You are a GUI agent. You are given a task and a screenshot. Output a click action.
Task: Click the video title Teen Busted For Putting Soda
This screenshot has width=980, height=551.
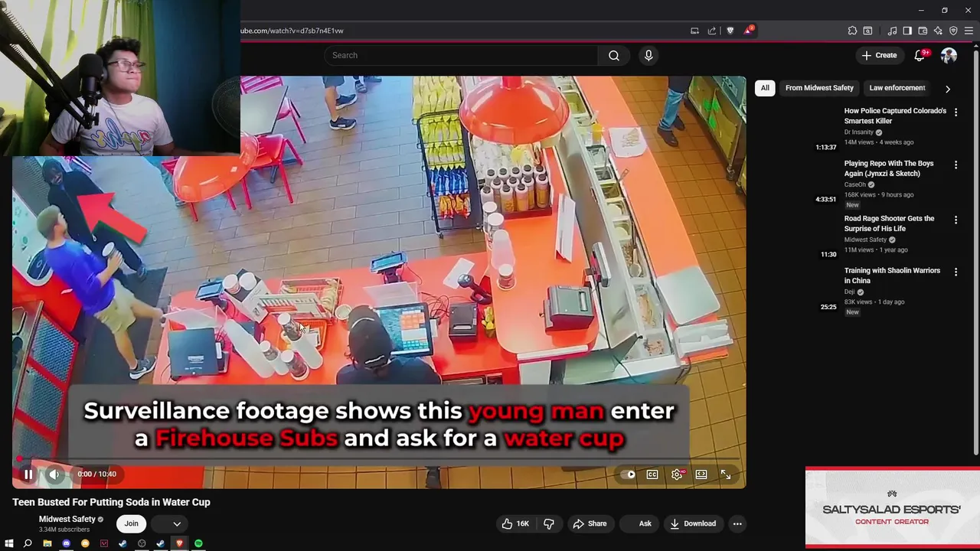coord(111,502)
